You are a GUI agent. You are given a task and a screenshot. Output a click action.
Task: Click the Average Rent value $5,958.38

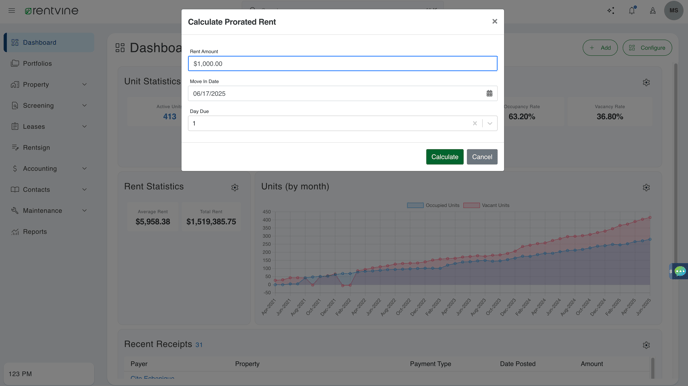point(153,222)
